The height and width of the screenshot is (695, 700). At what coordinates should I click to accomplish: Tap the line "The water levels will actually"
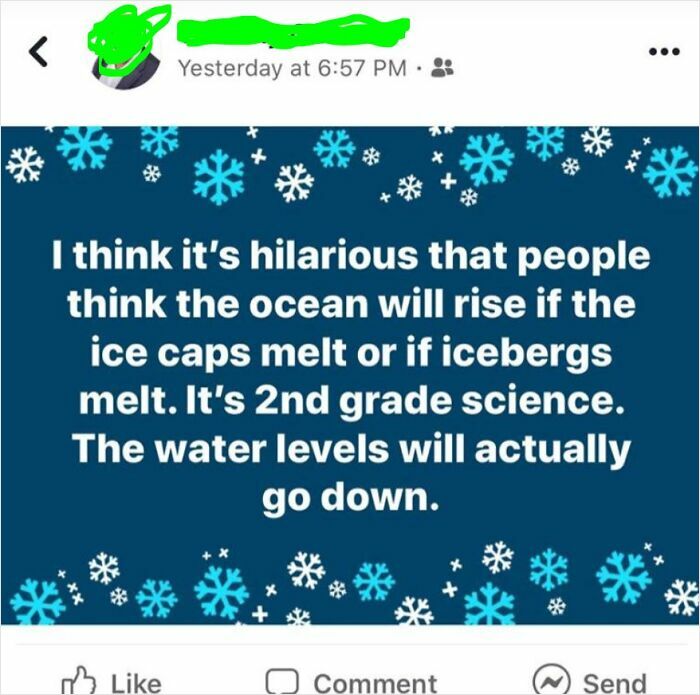coord(350,450)
